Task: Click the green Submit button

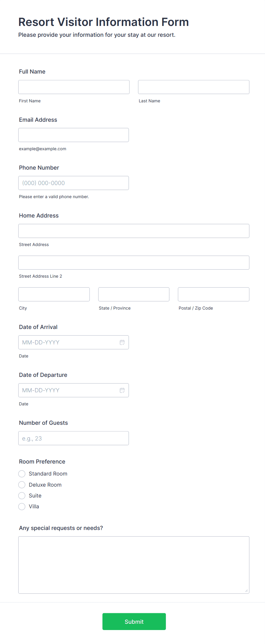Action: pos(134,621)
